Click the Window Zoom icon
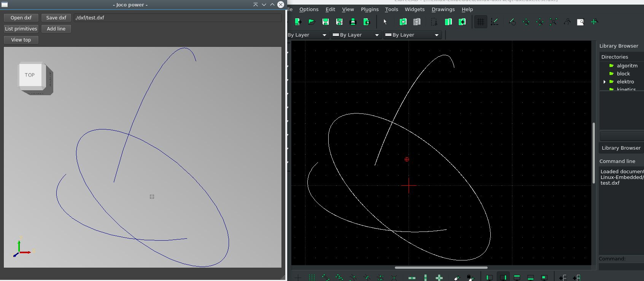Image resolution: width=644 pixels, height=281 pixels. coord(580,22)
